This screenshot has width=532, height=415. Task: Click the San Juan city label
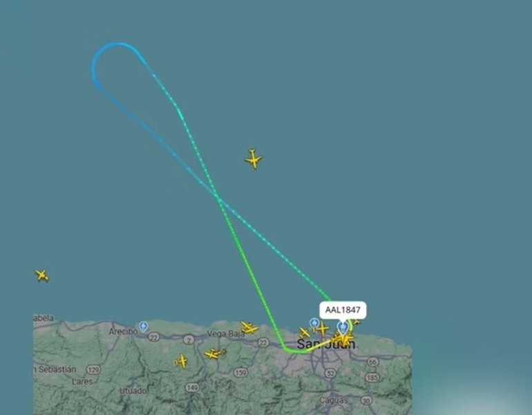click(326, 344)
